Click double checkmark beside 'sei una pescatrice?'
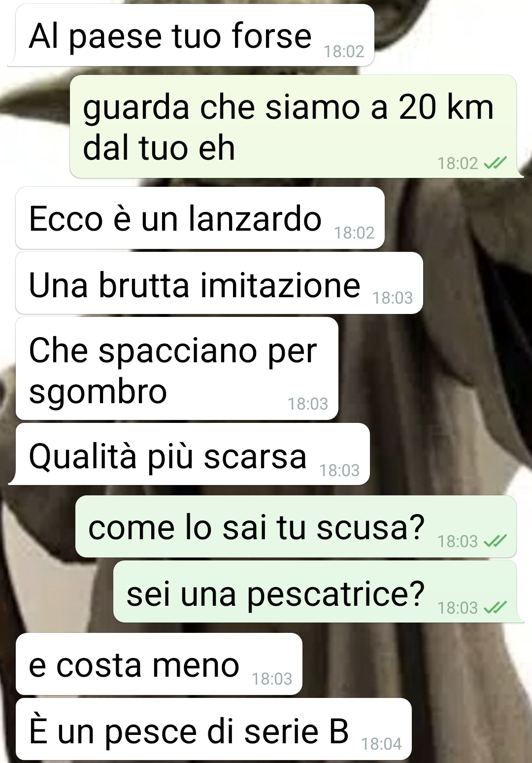Image resolution: width=532 pixels, height=763 pixels. [x=495, y=608]
